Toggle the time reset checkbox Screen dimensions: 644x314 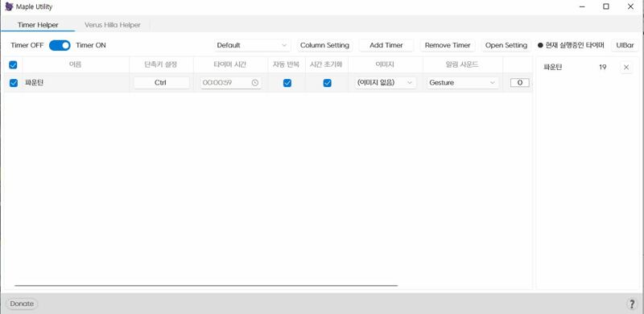point(328,83)
